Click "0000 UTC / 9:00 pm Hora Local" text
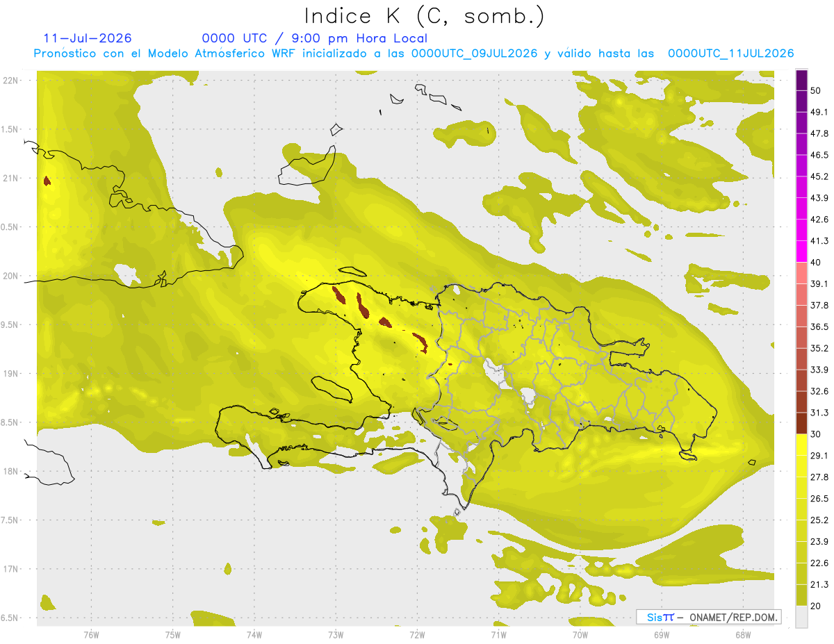Screen dimensions: 834x644 (x=315, y=38)
